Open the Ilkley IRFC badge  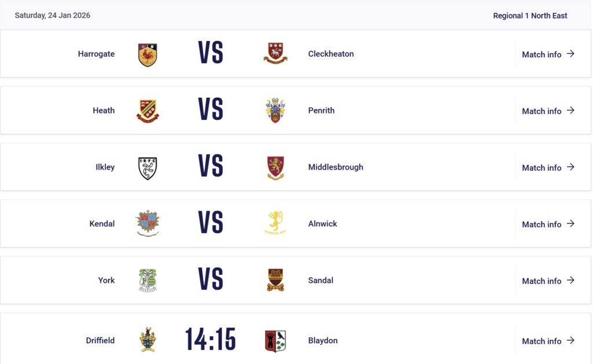point(148,167)
